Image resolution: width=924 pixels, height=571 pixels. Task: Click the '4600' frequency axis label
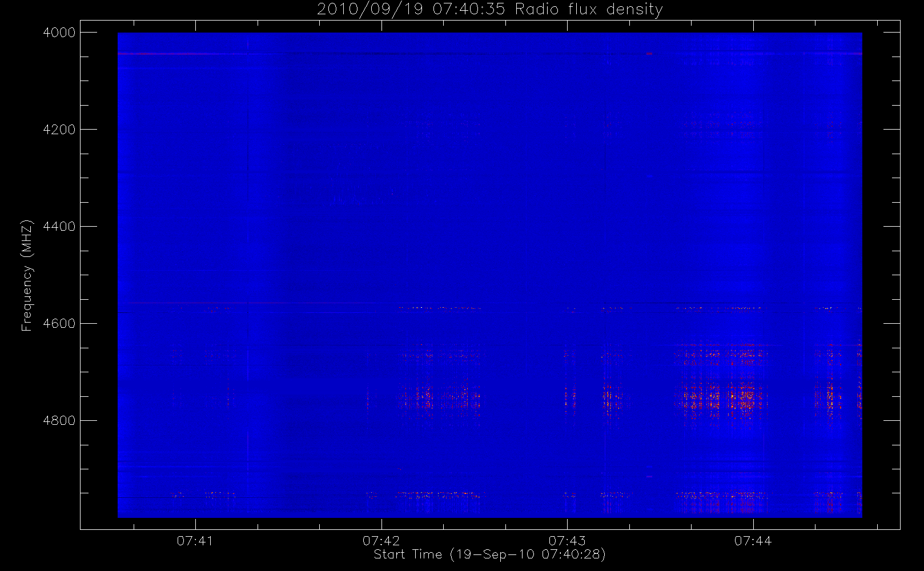tap(59, 324)
